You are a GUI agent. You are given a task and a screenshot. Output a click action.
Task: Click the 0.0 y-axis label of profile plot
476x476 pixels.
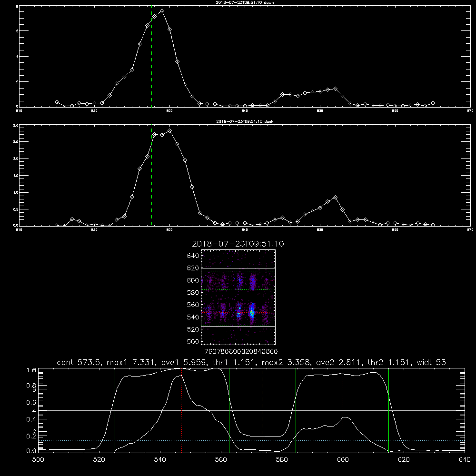click(x=31, y=451)
